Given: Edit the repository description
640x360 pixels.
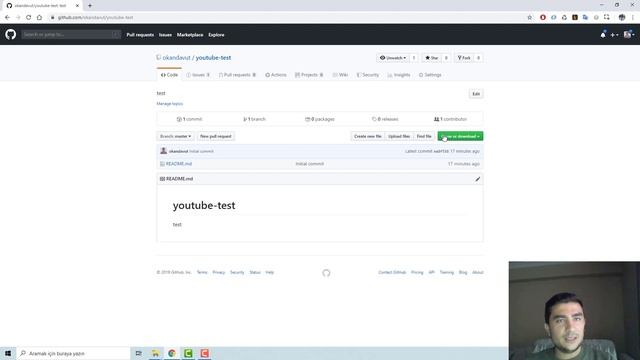Looking at the screenshot, I should tap(476, 94).
